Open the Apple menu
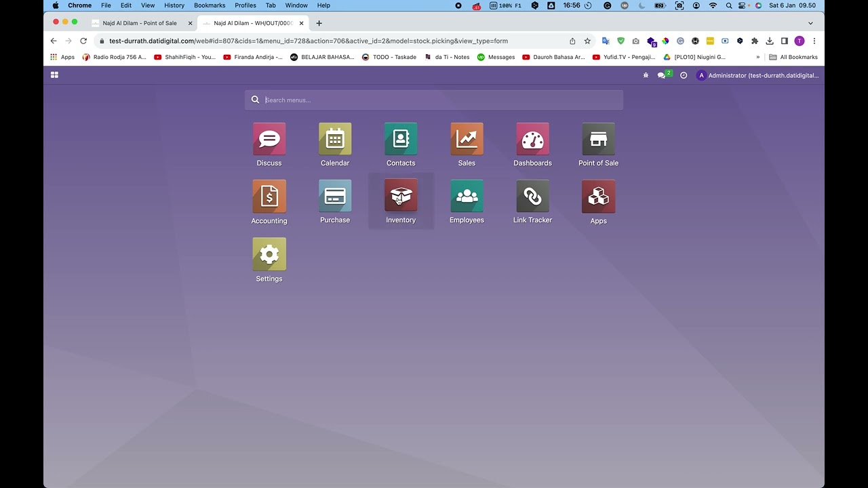 (56, 5)
